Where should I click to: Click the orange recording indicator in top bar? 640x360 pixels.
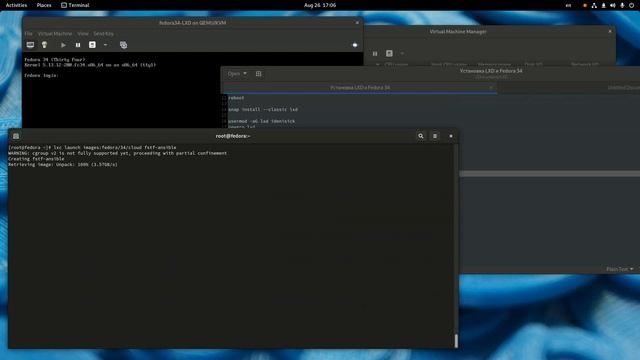[x=584, y=5]
